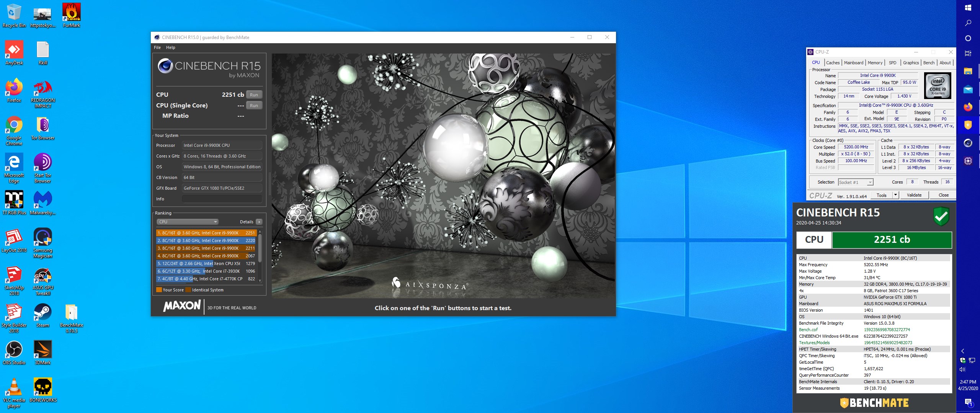The height and width of the screenshot is (413, 980).
Task: Click the CPU-Z chip icon in taskbar
Action: point(968,161)
